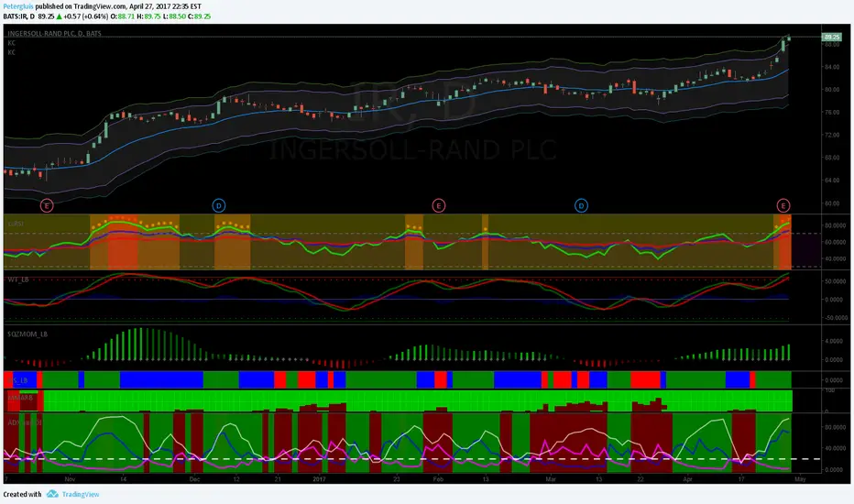
Task: Click the MMARB indicator label
Action: pos(20,398)
